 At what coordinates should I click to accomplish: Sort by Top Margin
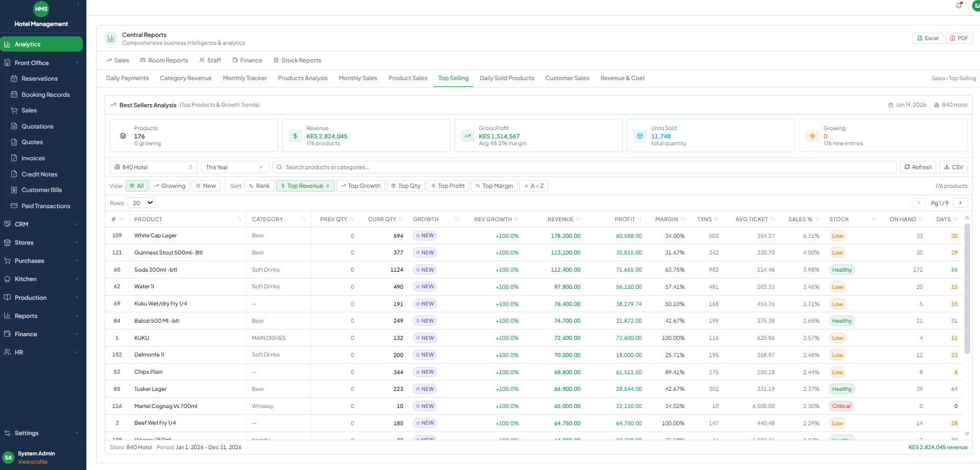click(494, 186)
